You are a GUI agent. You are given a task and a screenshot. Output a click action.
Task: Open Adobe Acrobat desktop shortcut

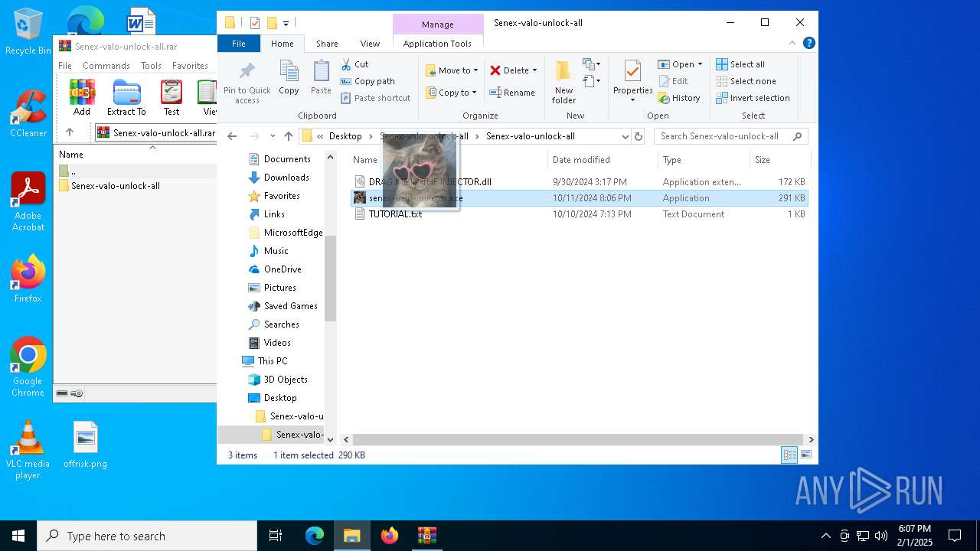click(28, 202)
